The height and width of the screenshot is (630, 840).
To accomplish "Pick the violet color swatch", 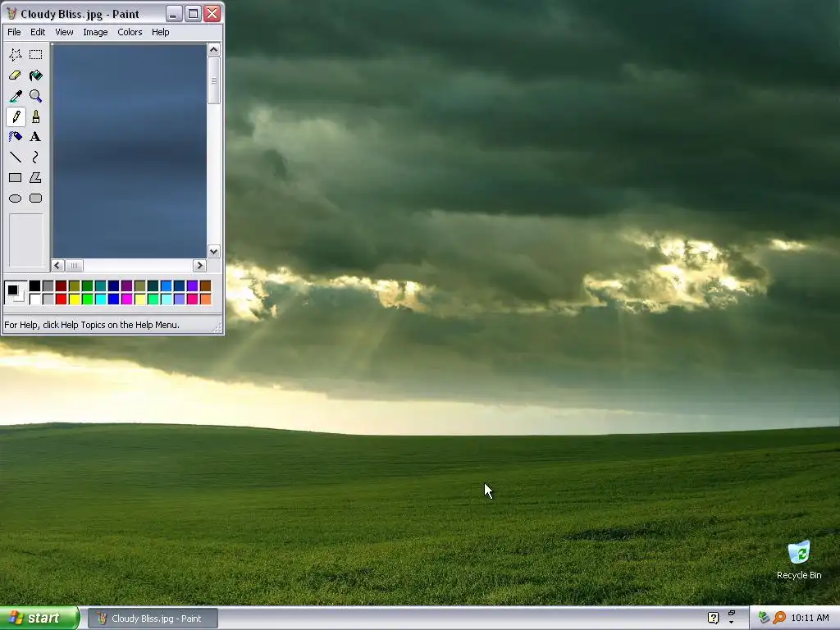I will point(192,286).
